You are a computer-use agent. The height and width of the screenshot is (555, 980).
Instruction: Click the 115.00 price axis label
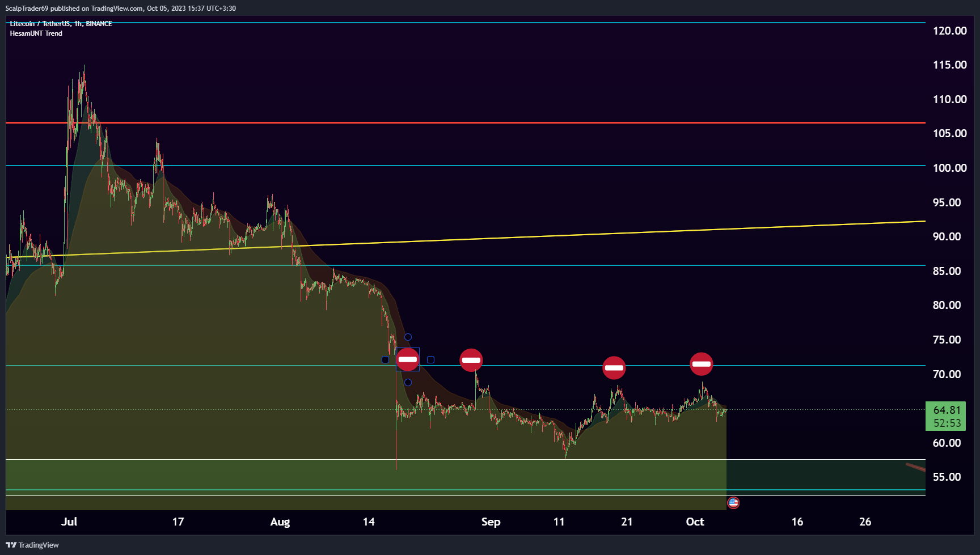950,65
